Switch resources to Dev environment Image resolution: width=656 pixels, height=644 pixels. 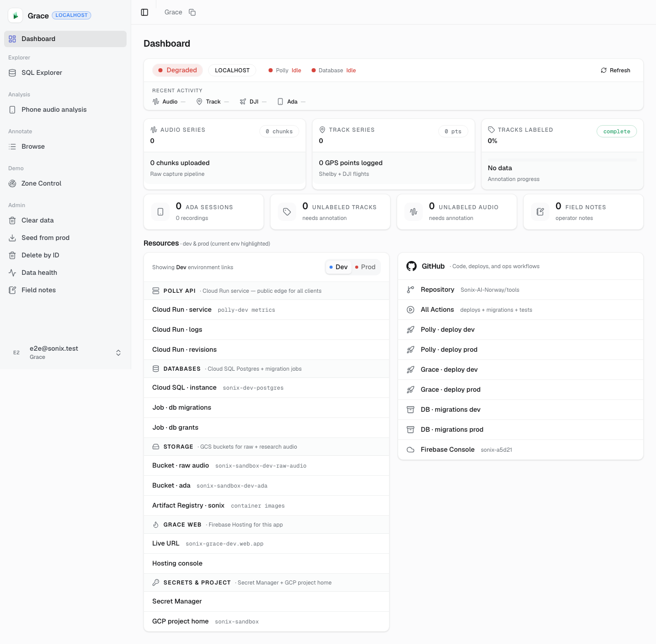(x=339, y=267)
